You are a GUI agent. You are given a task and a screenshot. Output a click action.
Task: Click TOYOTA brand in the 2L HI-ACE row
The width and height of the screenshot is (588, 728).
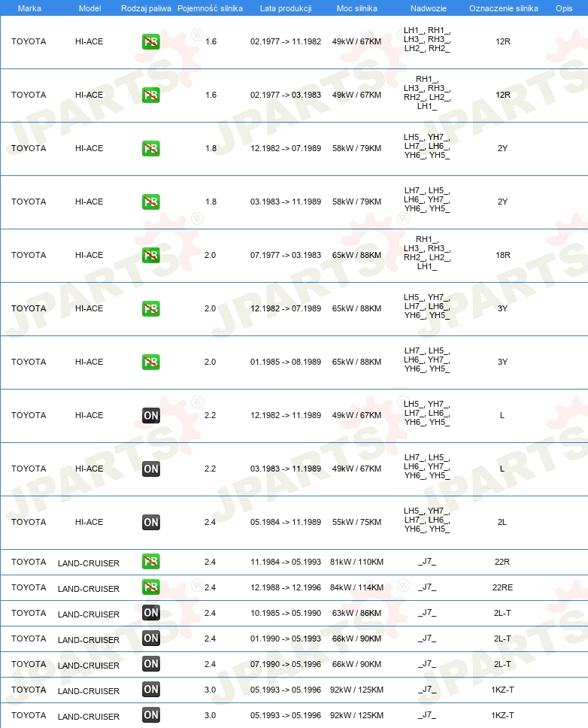pos(29,522)
